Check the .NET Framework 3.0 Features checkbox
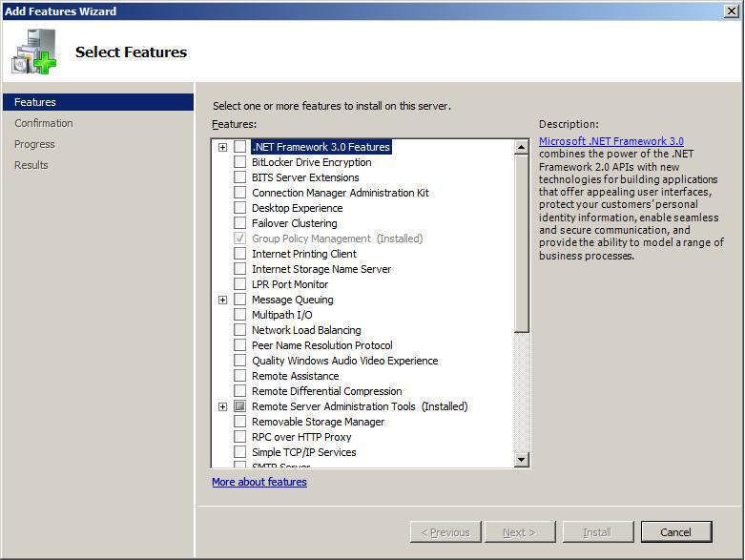The image size is (745, 560). coord(240,147)
